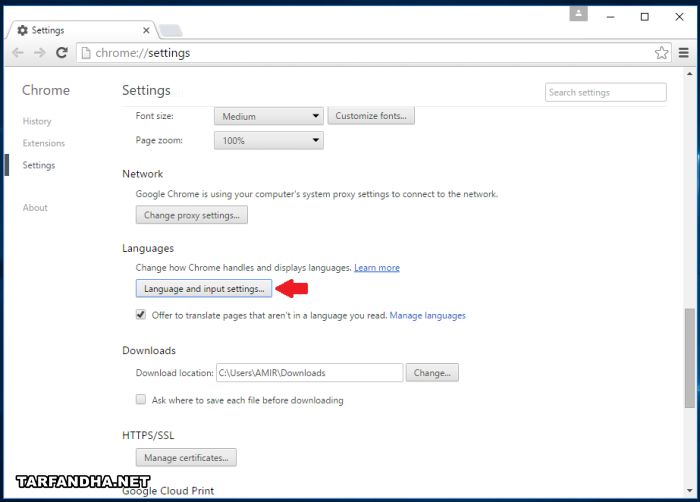
Task: Go back with the browser back arrow
Action: click(x=18, y=53)
